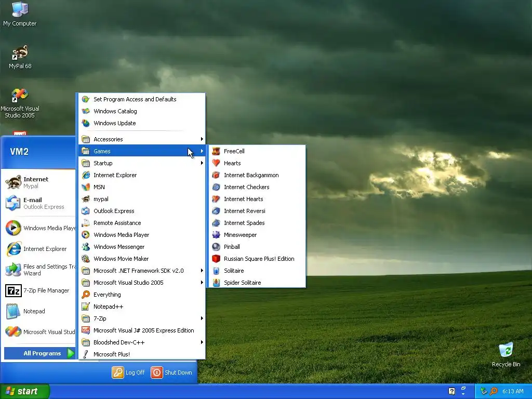Click VM2 user name header
Image resolution: width=532 pixels, height=399 pixels.
tap(19, 152)
